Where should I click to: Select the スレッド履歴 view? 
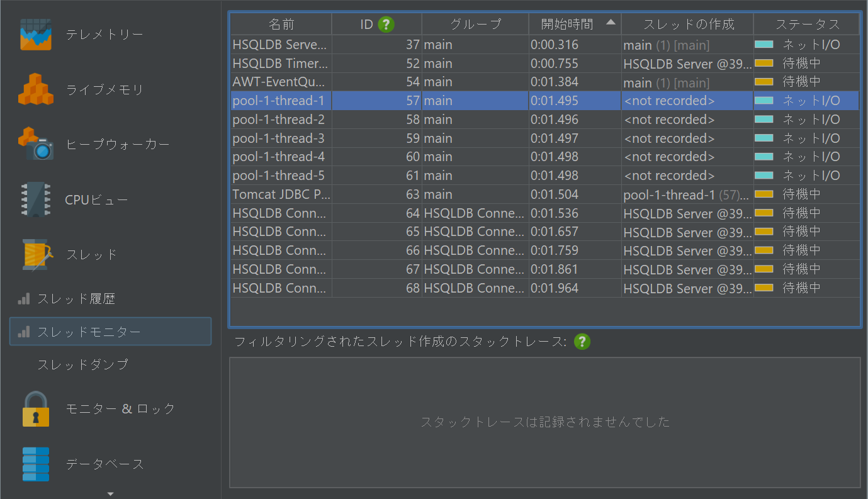pyautogui.click(x=76, y=299)
